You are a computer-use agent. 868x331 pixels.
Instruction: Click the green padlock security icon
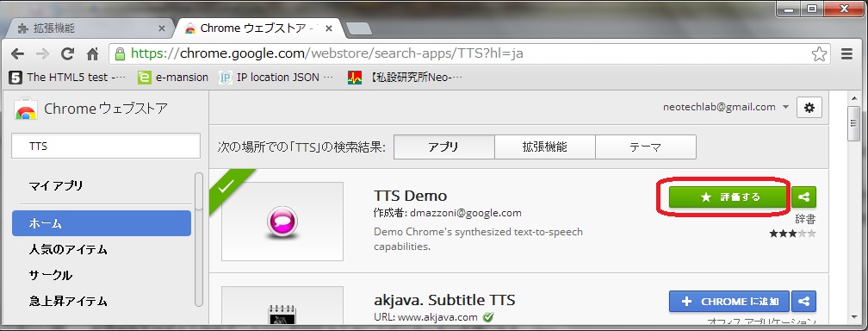(x=120, y=53)
